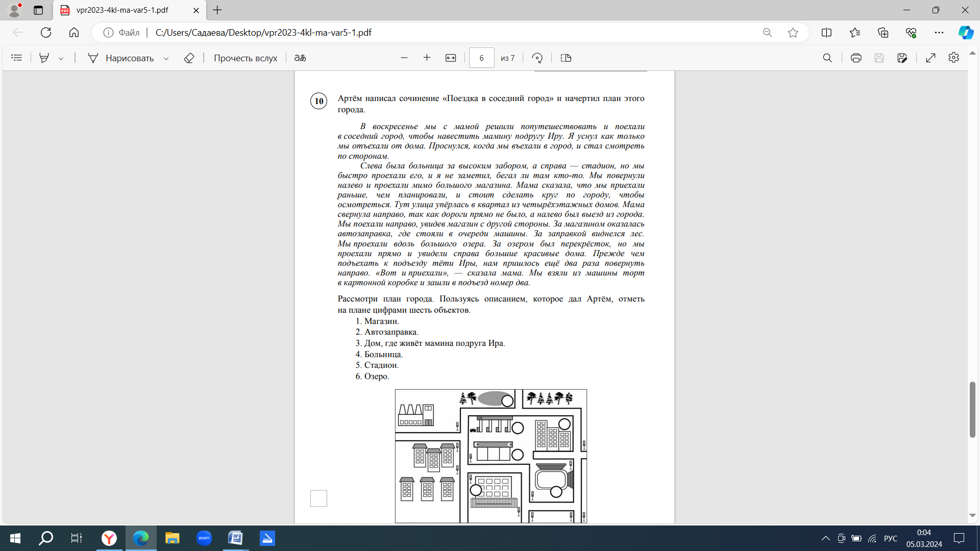Enter full screen mode icon
The image size is (980, 551).
tap(930, 58)
